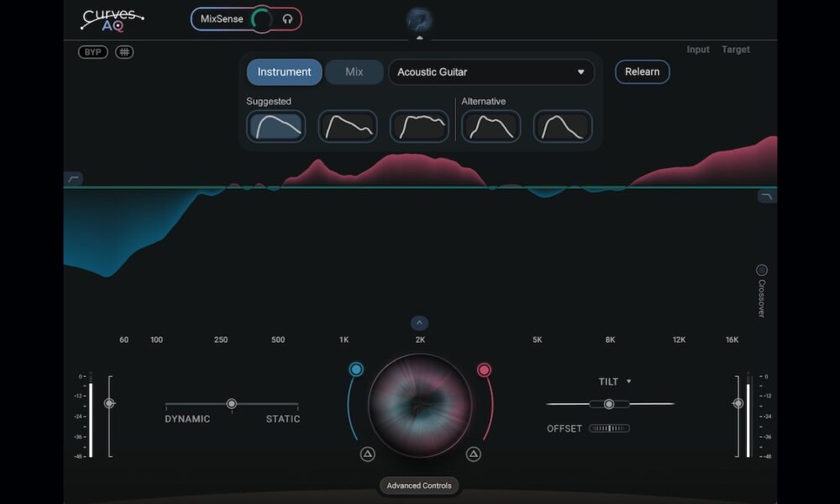Click the 60 frequency label

click(123, 339)
